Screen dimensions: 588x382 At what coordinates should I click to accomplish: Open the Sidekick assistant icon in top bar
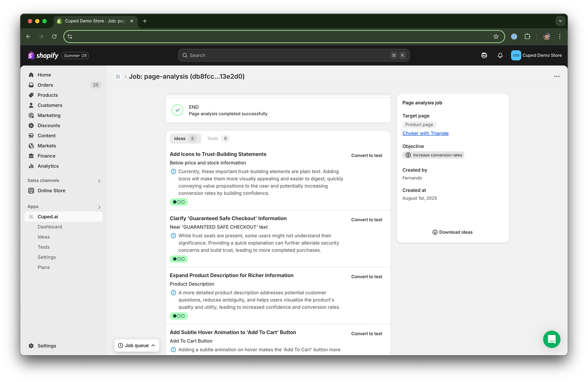(484, 55)
